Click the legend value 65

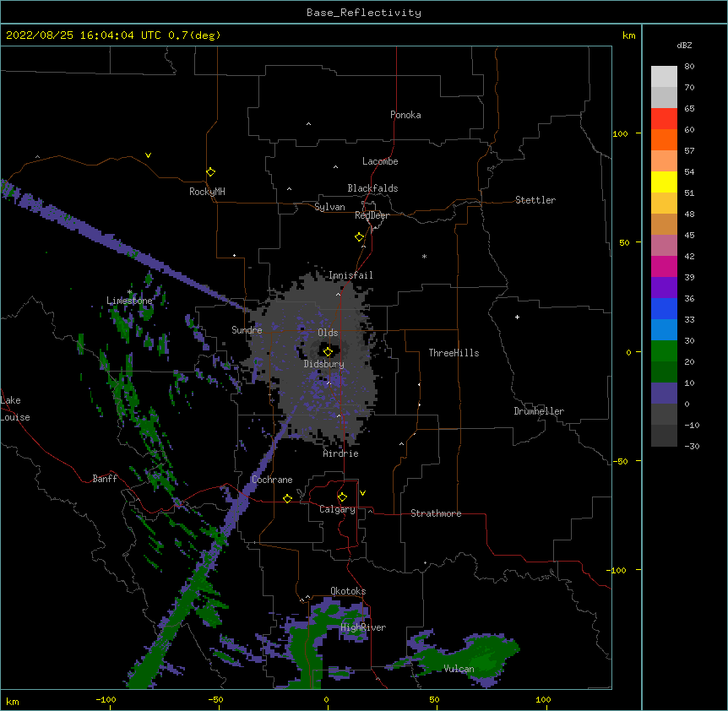(689, 108)
